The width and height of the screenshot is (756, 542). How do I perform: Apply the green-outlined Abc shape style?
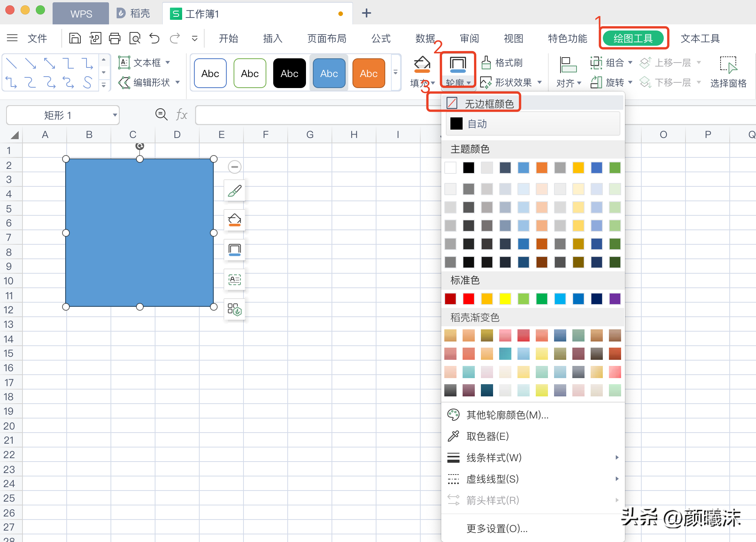click(250, 73)
